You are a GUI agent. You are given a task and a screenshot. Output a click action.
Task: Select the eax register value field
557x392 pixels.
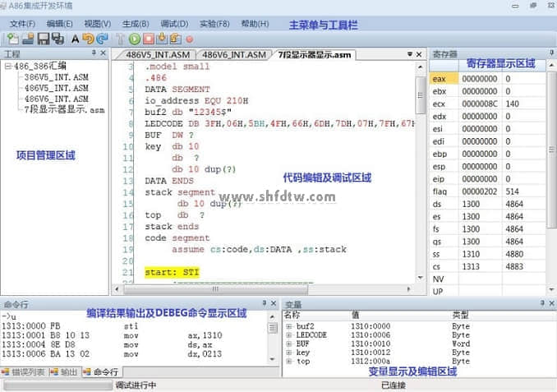[x=476, y=80]
